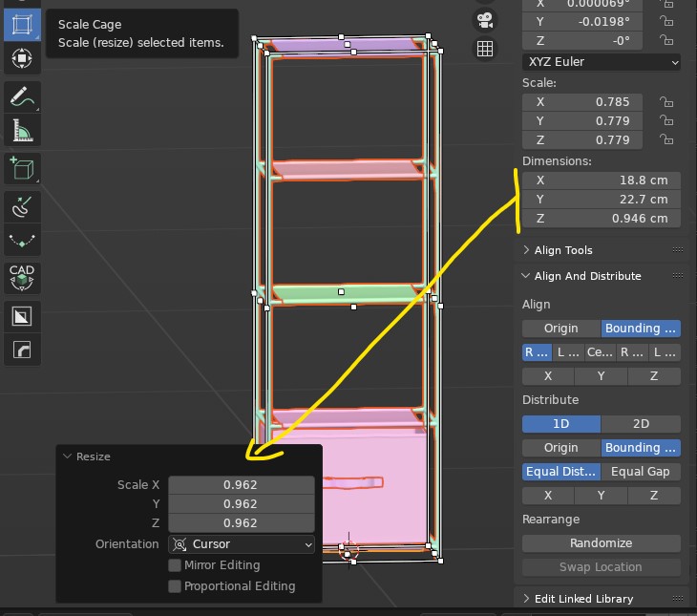Toggle camera view in viewport
The width and height of the screenshot is (697, 616).
484,20
